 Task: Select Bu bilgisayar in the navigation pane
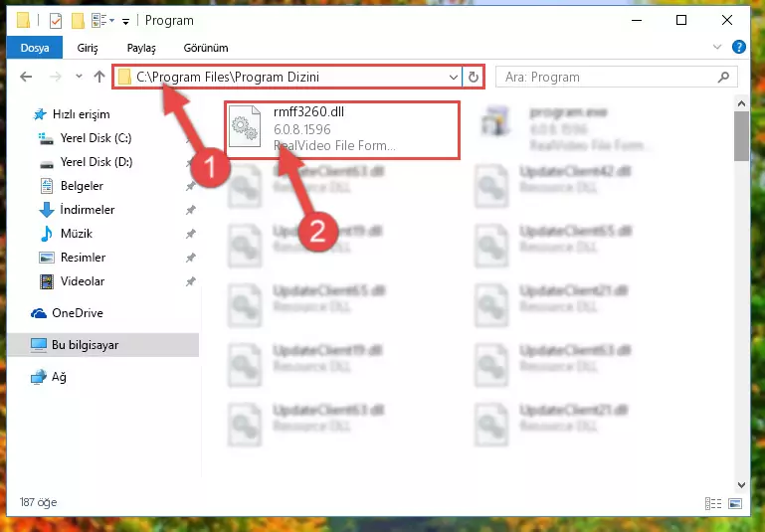point(102,345)
